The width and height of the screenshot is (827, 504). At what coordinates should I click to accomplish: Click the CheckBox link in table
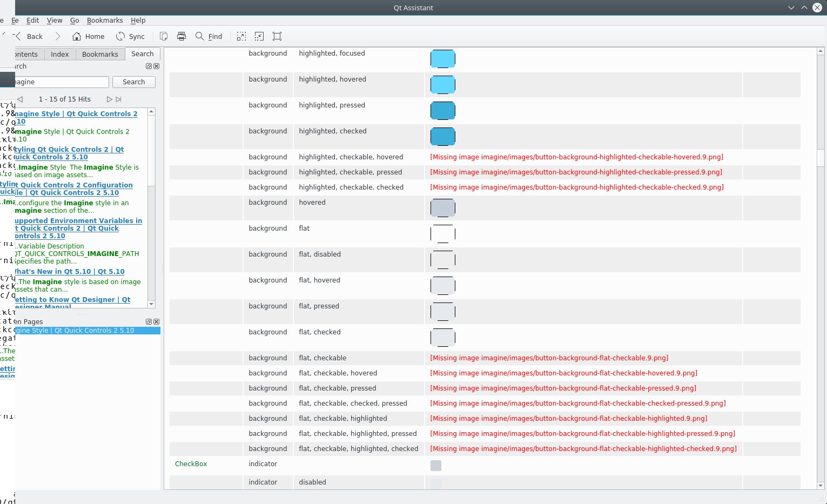click(x=191, y=464)
